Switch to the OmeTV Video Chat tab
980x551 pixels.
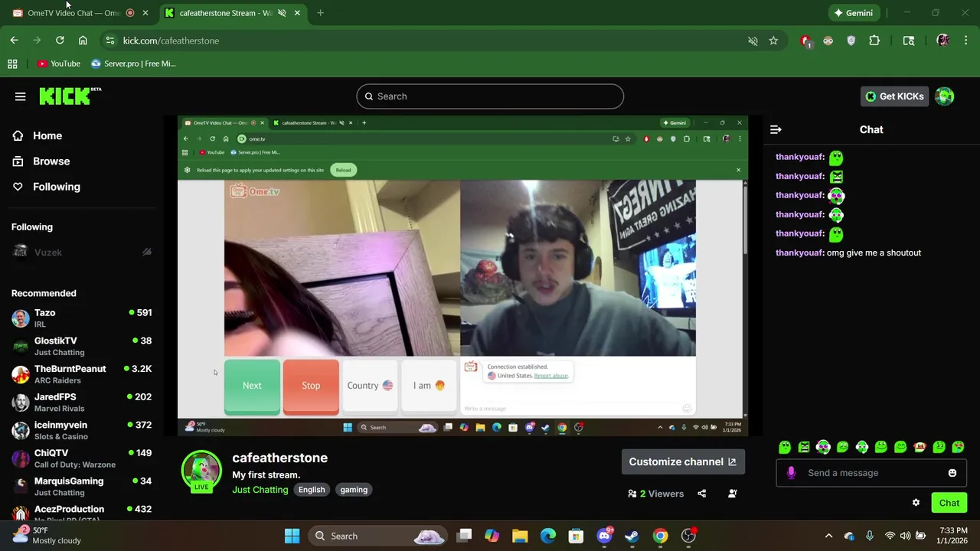pyautogui.click(x=73, y=13)
